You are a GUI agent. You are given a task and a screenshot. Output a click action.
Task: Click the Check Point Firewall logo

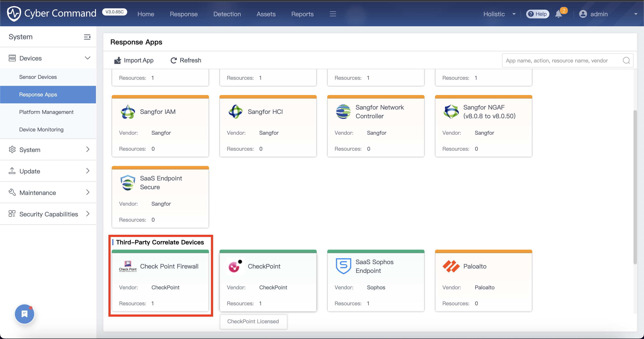coord(128,266)
